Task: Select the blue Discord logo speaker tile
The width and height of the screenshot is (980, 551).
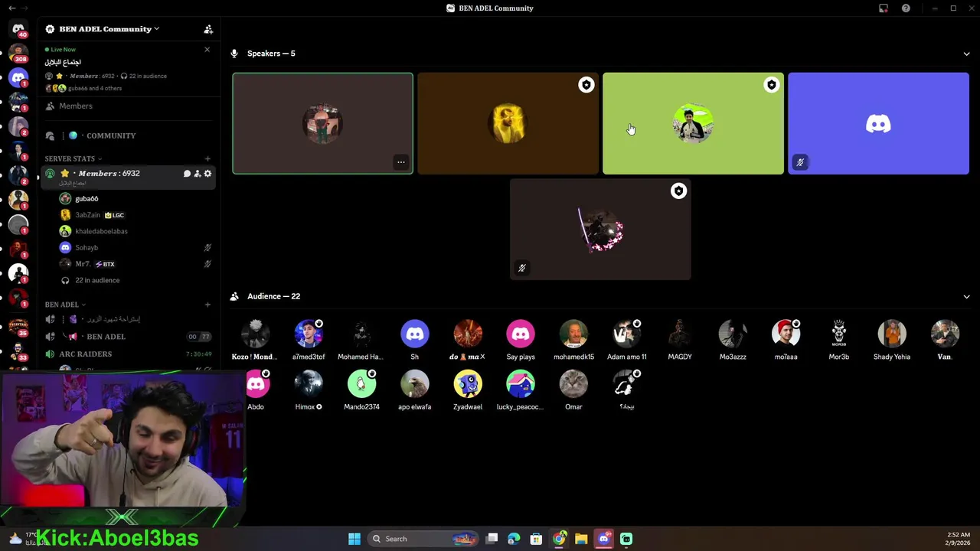Action: click(879, 124)
